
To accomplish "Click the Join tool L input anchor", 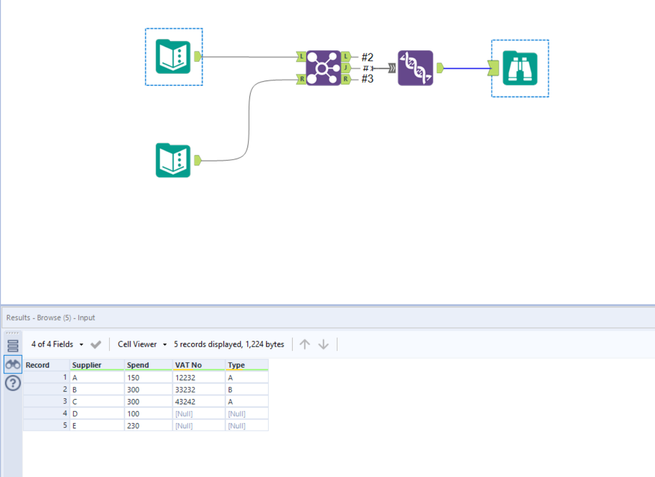I will 301,56.
